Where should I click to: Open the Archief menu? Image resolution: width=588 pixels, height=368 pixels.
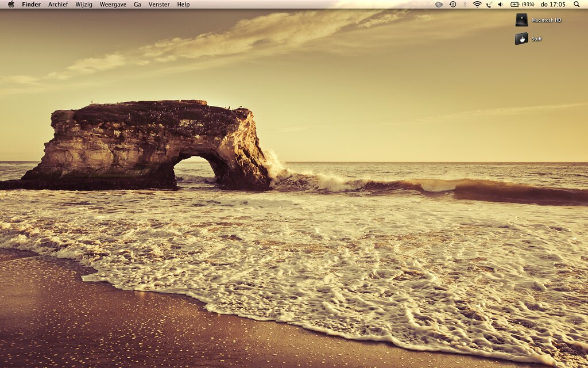pos(58,5)
